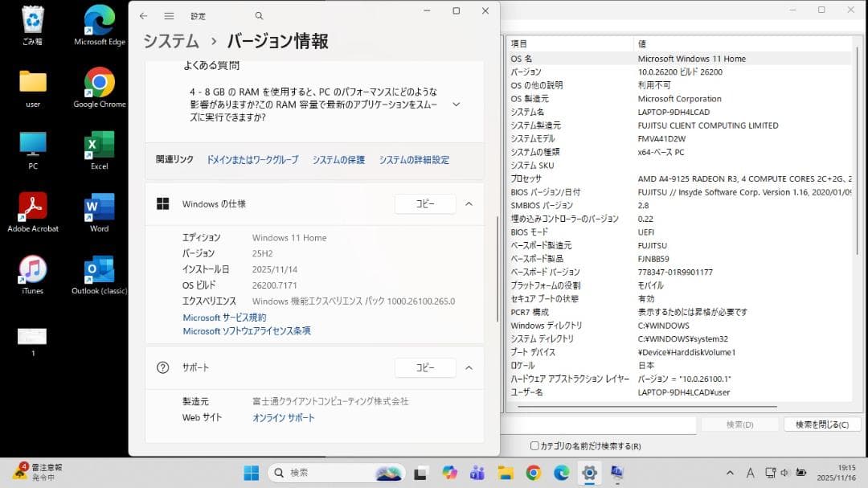868x488 pixels.
Task: Copy Windows の仕様 using コピー button
Action: tap(424, 203)
